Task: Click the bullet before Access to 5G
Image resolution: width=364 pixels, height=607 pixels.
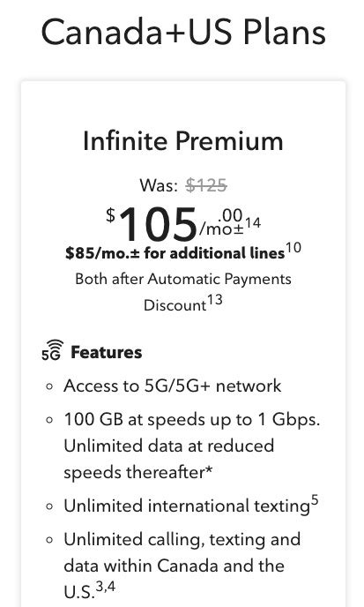Action: [49, 386]
